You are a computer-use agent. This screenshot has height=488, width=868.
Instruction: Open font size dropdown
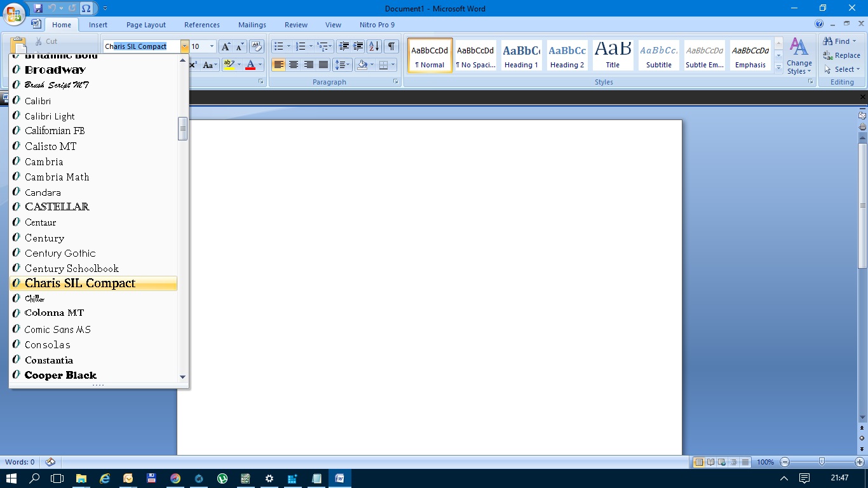(x=212, y=46)
